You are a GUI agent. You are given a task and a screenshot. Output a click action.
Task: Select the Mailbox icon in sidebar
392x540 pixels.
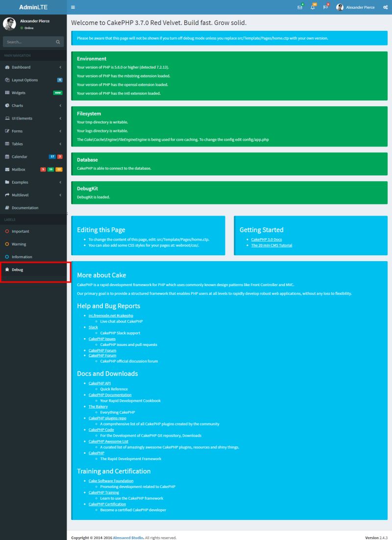tap(7, 169)
